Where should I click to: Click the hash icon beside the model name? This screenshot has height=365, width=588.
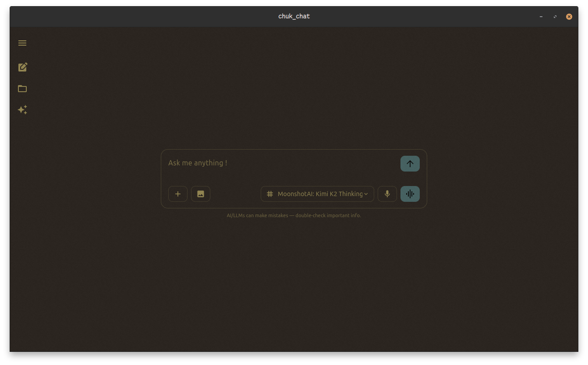(270, 194)
